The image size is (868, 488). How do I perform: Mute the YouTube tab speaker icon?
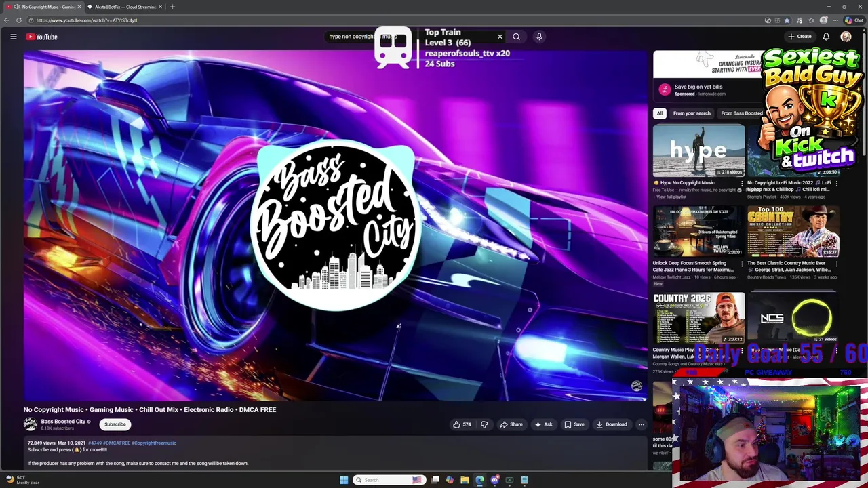tap(16, 7)
